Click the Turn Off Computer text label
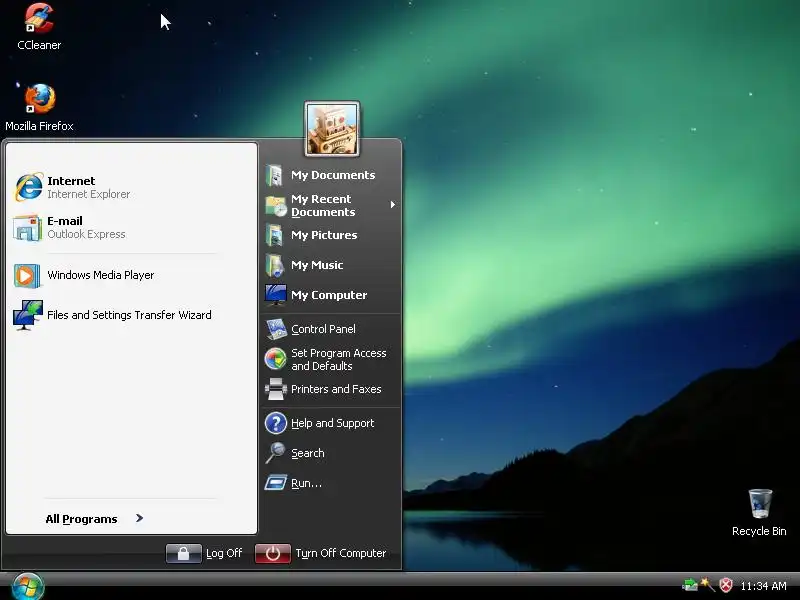Image resolution: width=800 pixels, height=600 pixels. pyautogui.click(x=341, y=553)
